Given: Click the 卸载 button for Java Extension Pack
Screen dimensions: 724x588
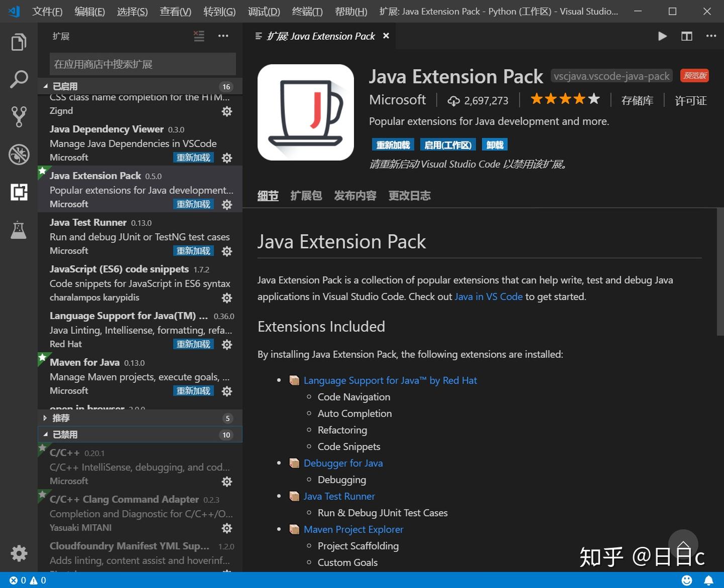Looking at the screenshot, I should 495,145.
